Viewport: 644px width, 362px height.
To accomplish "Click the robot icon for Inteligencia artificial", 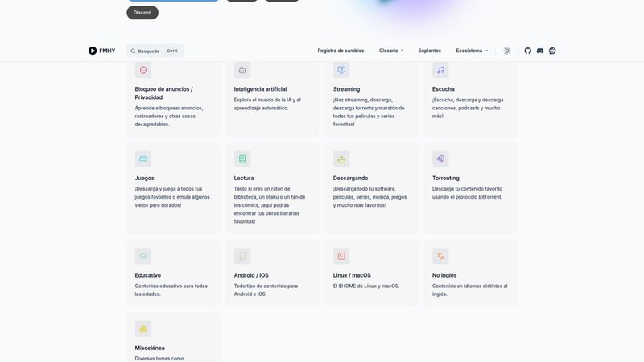I will 242,70.
